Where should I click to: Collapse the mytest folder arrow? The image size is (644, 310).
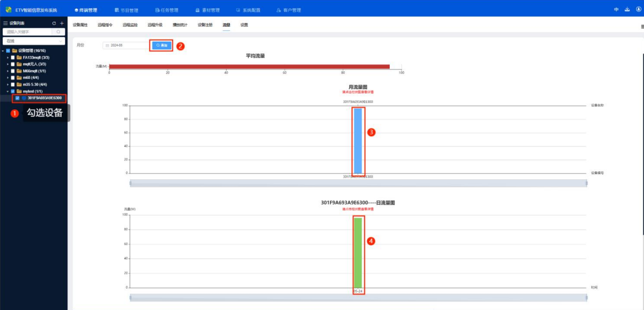point(8,91)
